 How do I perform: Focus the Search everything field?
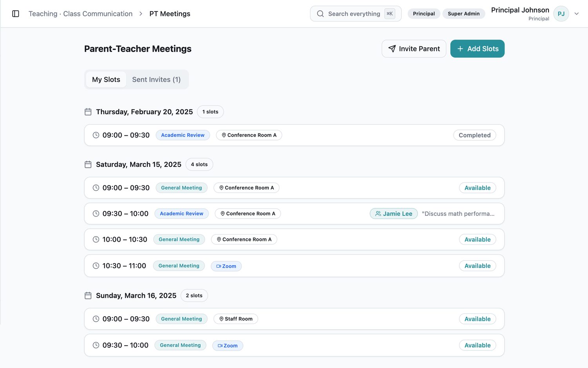click(x=356, y=14)
